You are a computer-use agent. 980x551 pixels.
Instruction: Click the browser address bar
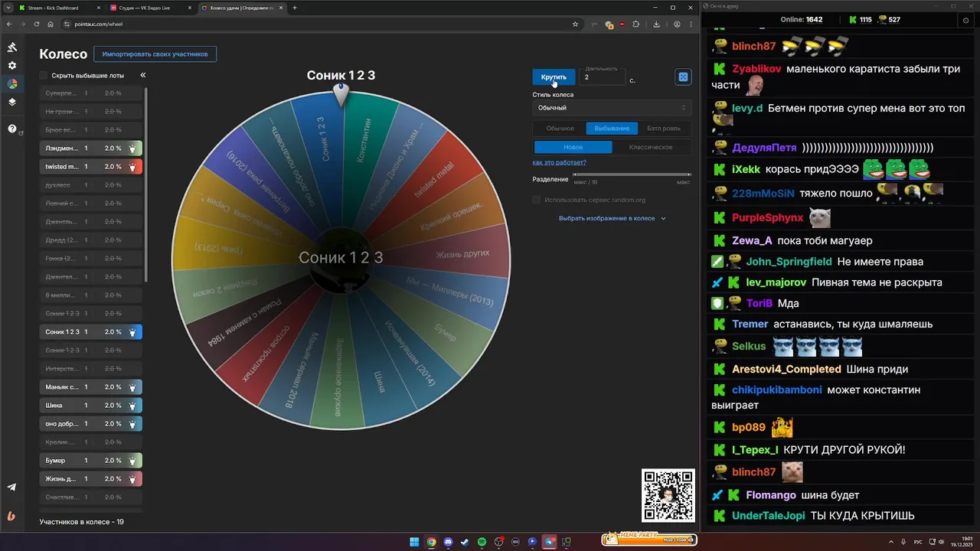[322, 24]
